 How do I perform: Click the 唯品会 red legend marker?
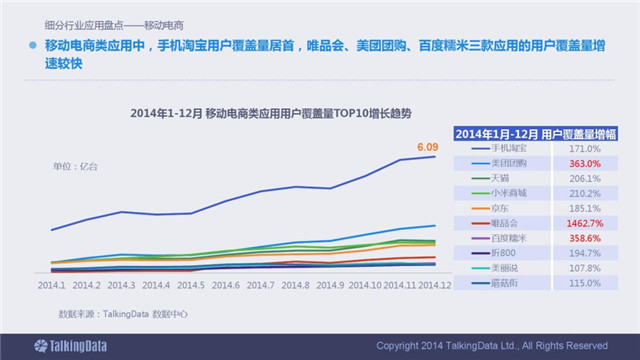pos(480,223)
